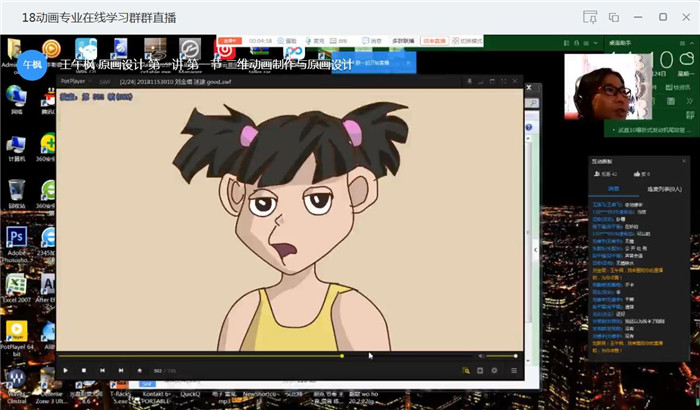Click the overlapping-squares icon in title bar
Screen dimensions: 700x410
point(614,17)
